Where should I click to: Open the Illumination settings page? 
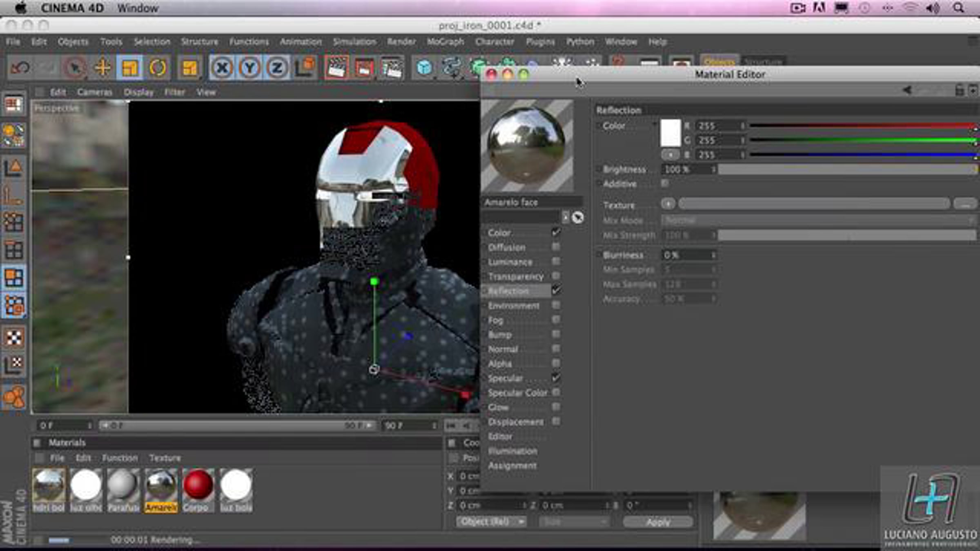[x=512, y=451]
